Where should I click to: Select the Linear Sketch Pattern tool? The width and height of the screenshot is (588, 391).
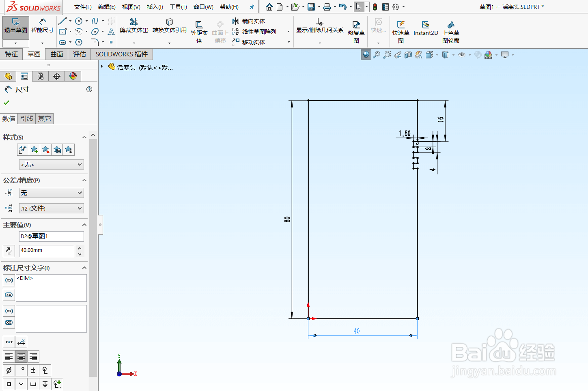point(254,31)
